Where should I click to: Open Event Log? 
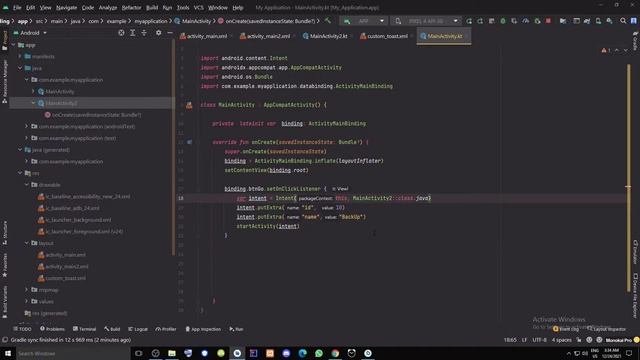coord(566,329)
